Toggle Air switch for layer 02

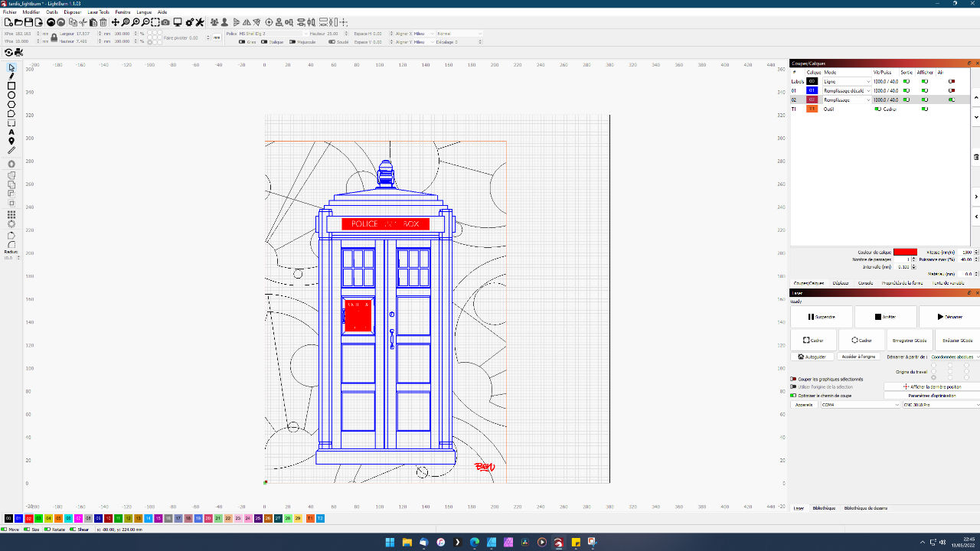pos(952,99)
